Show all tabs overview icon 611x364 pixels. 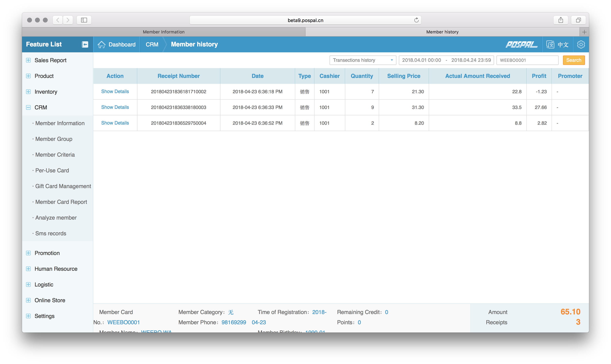[578, 20]
